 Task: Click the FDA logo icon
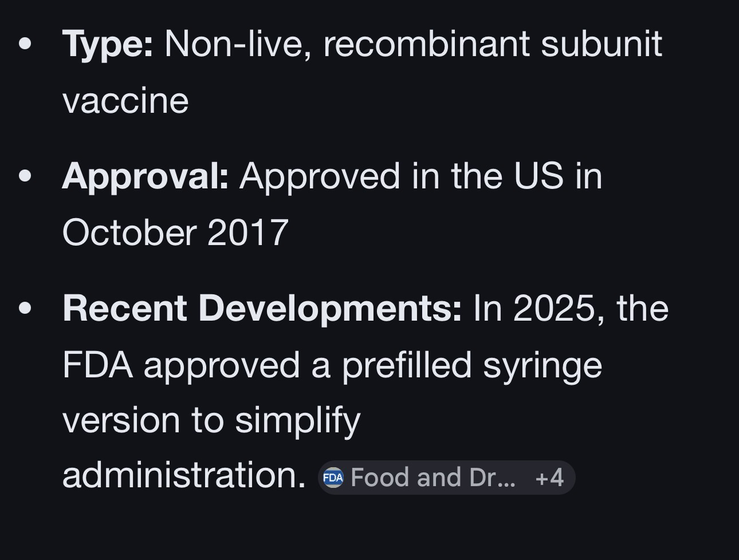[333, 478]
